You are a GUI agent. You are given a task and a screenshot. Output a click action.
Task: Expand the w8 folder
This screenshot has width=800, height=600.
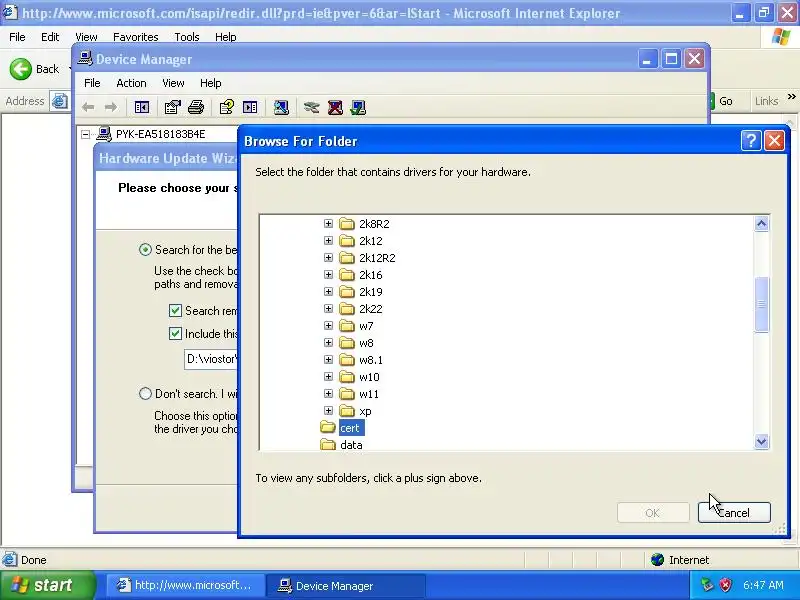[x=328, y=342]
